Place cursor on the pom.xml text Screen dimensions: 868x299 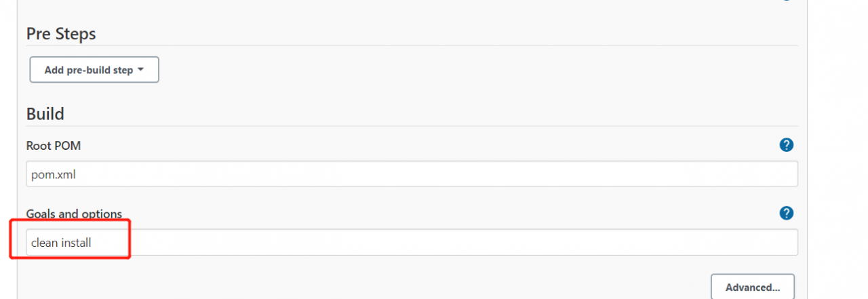click(x=54, y=174)
